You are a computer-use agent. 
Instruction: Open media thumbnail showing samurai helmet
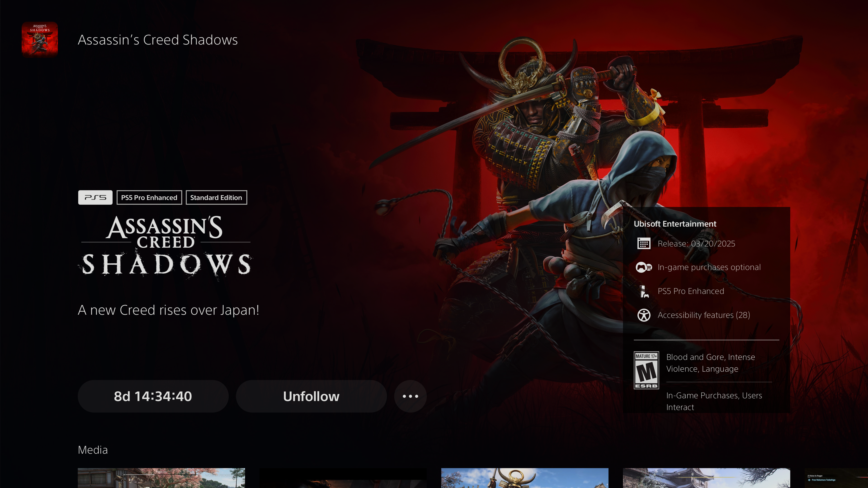point(525,478)
